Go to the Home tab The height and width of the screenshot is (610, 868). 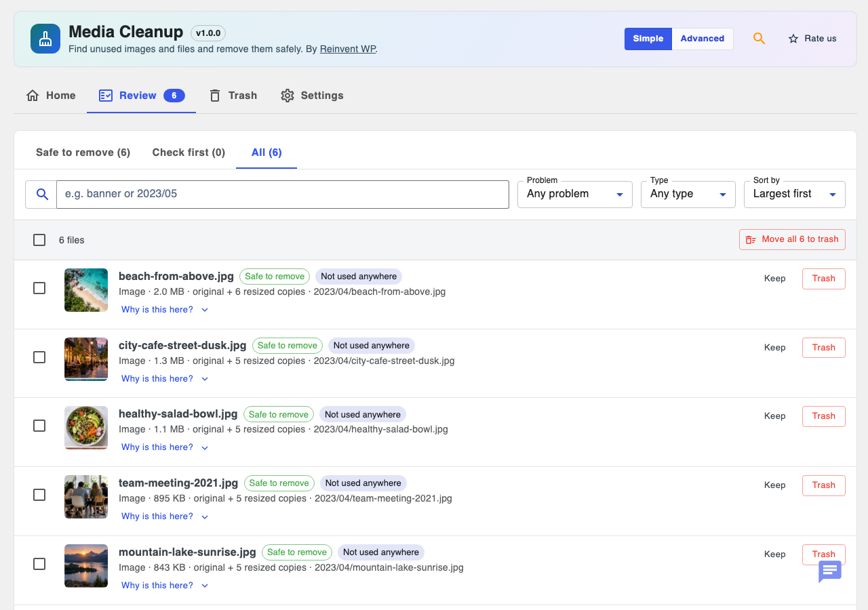(51, 96)
